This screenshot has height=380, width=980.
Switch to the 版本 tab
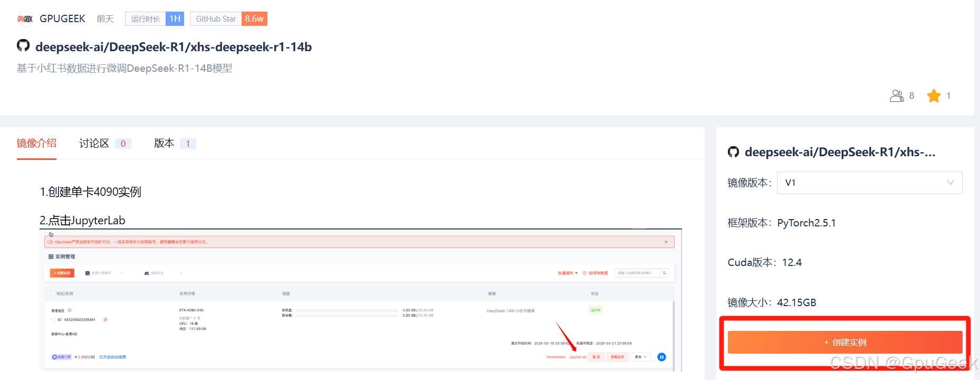coord(164,143)
